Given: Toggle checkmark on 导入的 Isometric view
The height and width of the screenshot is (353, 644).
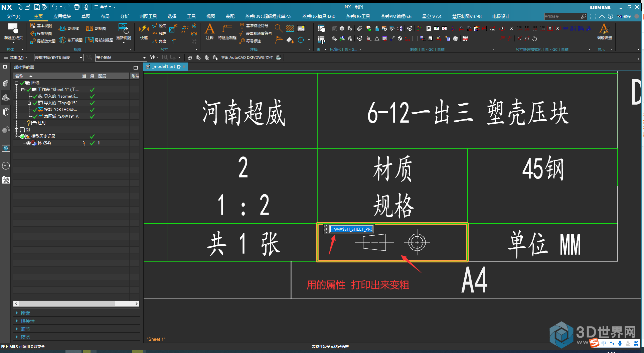Looking at the screenshot, I should [x=35, y=96].
